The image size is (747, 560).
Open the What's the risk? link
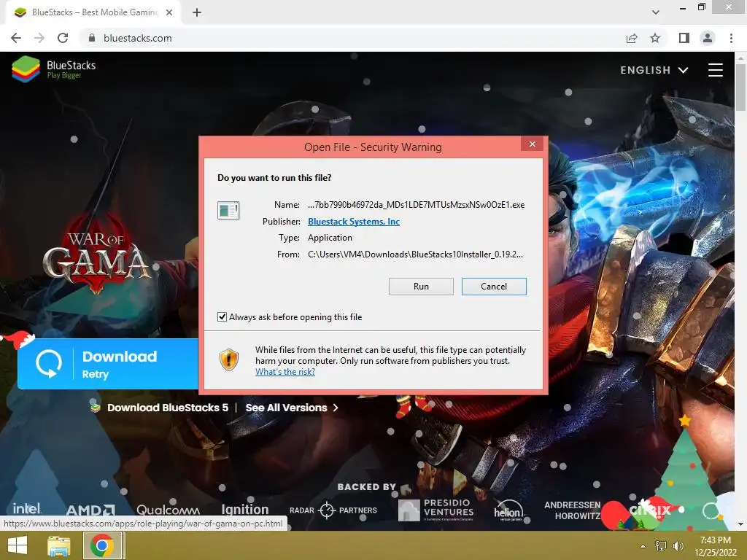(x=285, y=372)
